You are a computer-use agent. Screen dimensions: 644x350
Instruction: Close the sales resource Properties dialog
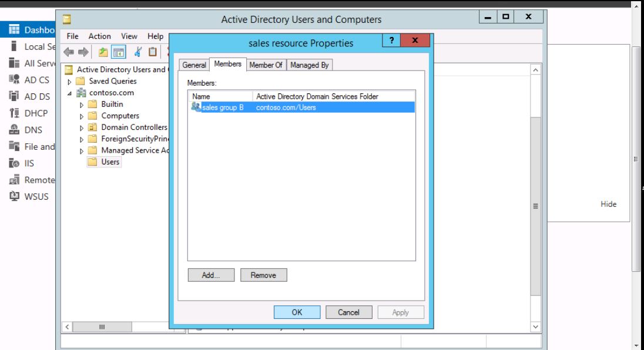[415, 40]
